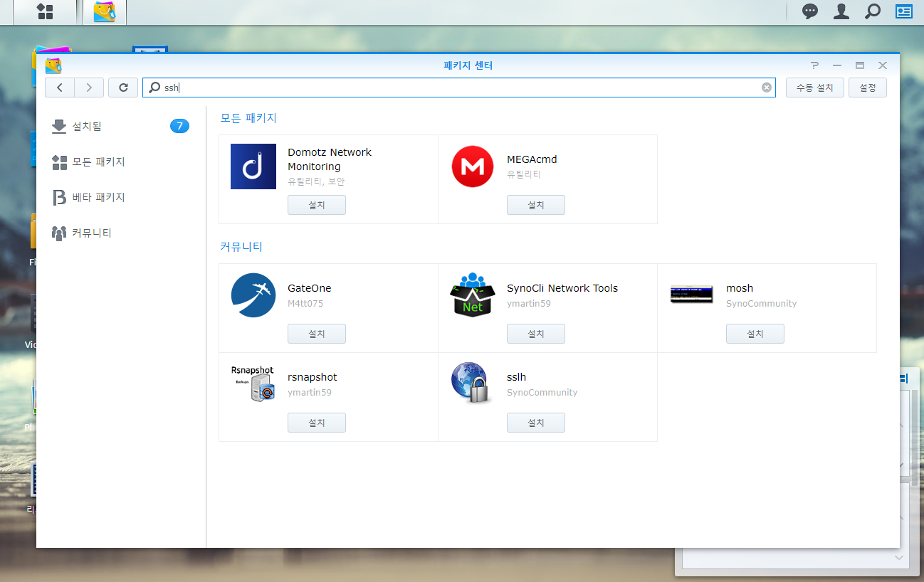Click the sslh package name
This screenshot has width=924, height=582.
pos(517,377)
